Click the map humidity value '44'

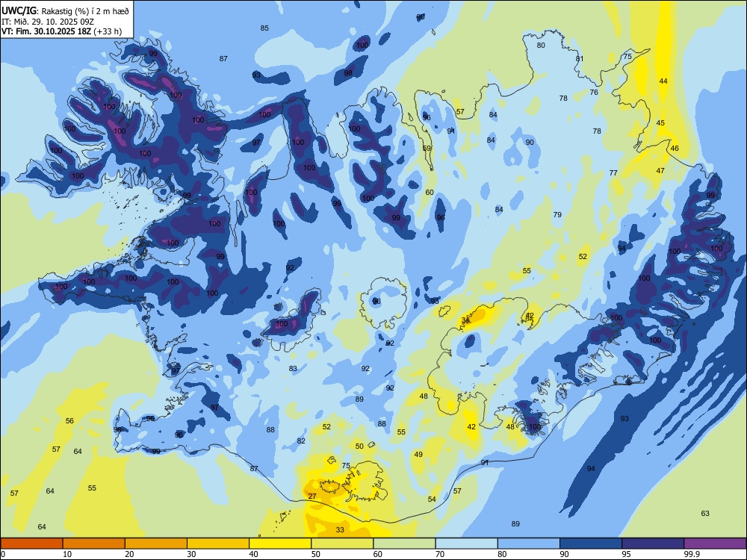click(x=663, y=81)
